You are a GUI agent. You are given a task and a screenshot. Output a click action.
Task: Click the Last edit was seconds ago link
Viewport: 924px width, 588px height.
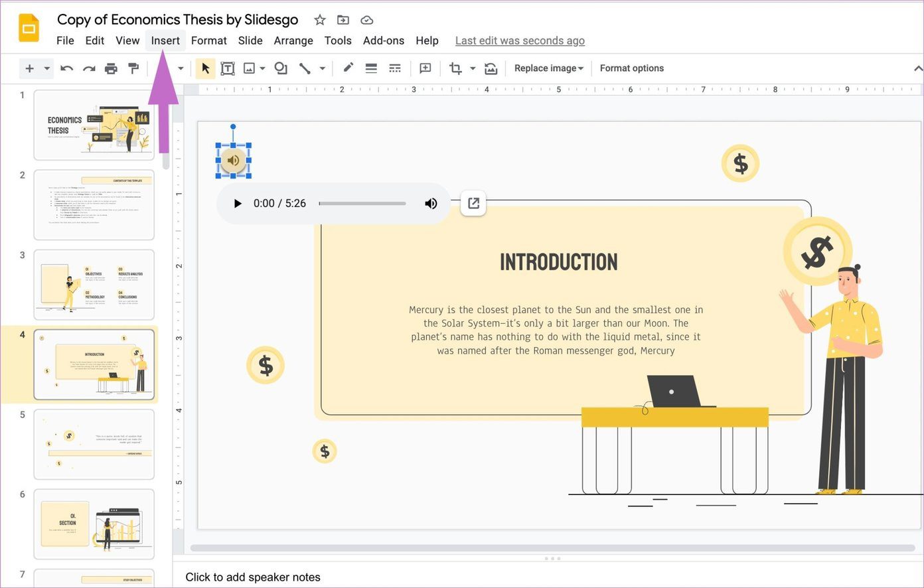pos(520,40)
